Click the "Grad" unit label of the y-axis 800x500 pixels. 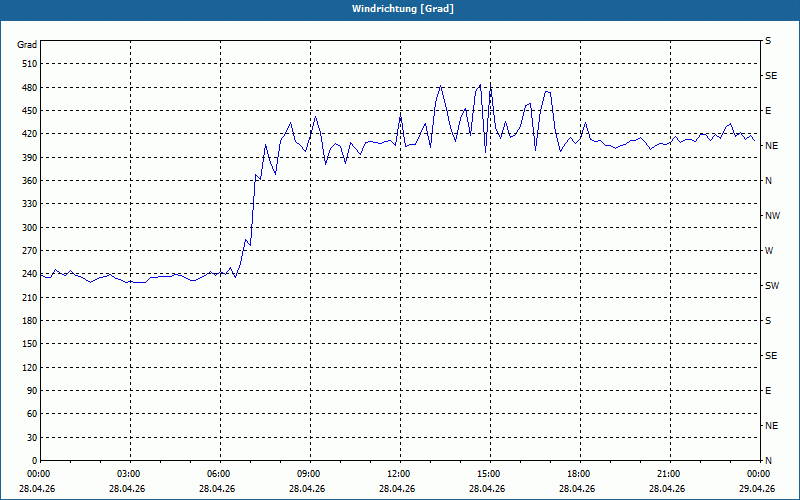pyautogui.click(x=27, y=45)
